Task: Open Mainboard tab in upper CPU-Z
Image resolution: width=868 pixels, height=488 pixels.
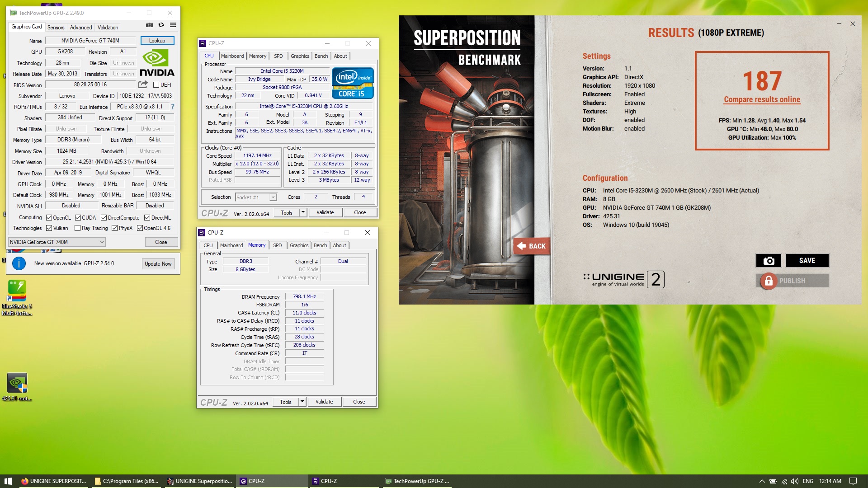Action: point(232,56)
